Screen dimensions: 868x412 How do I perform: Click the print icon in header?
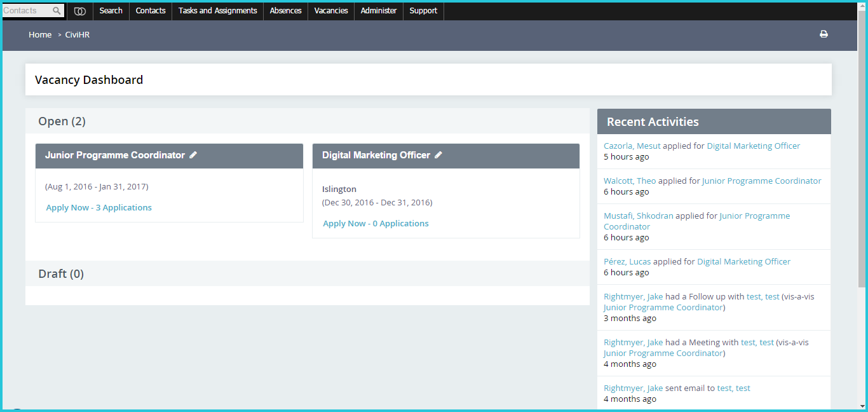pos(824,34)
